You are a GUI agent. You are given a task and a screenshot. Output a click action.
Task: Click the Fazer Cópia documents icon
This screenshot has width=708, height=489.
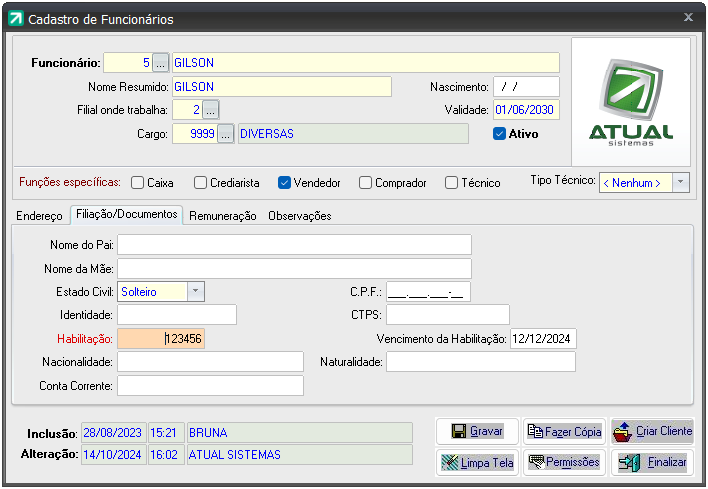pos(535,431)
